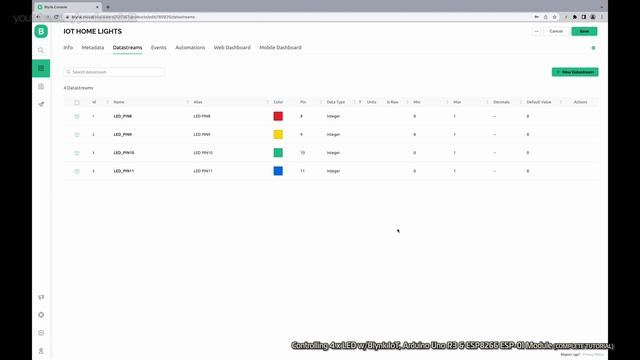Open the lifebuoy help icon in sidebar
Screen dimensions: 640x360
pos(41,315)
